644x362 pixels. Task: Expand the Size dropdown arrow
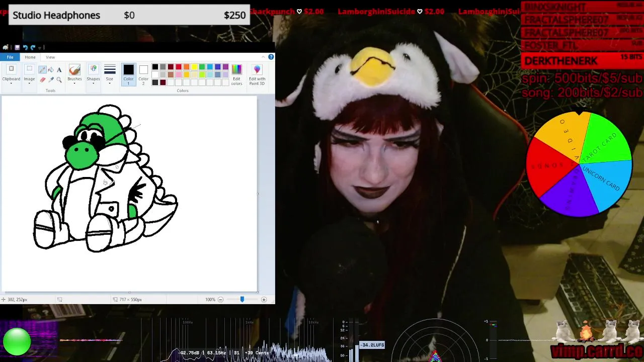[x=110, y=83]
